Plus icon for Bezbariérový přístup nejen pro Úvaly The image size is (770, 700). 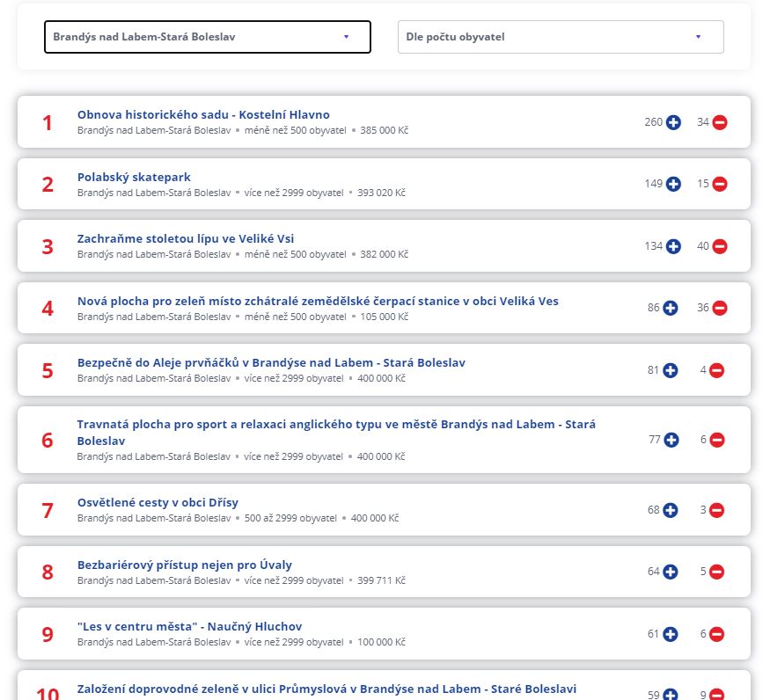point(671,572)
